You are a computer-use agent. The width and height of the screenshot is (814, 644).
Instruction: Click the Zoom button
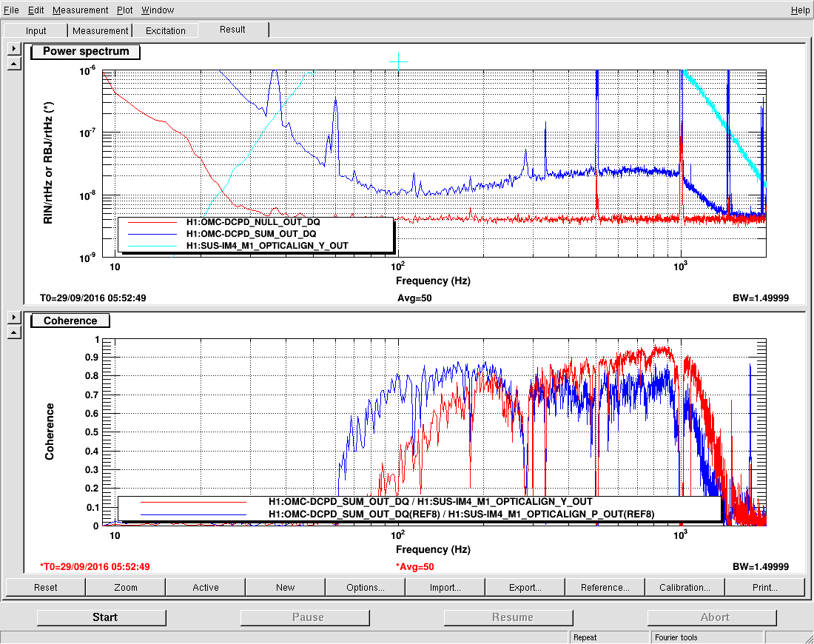126,587
